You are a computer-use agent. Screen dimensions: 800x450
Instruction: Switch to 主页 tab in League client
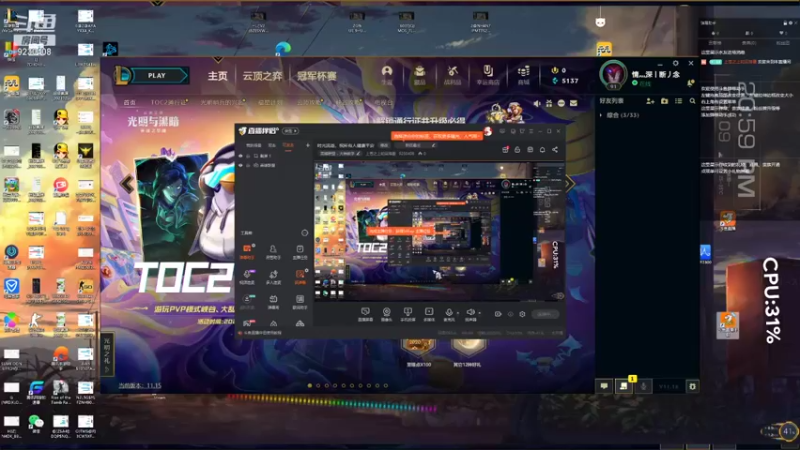(217, 76)
